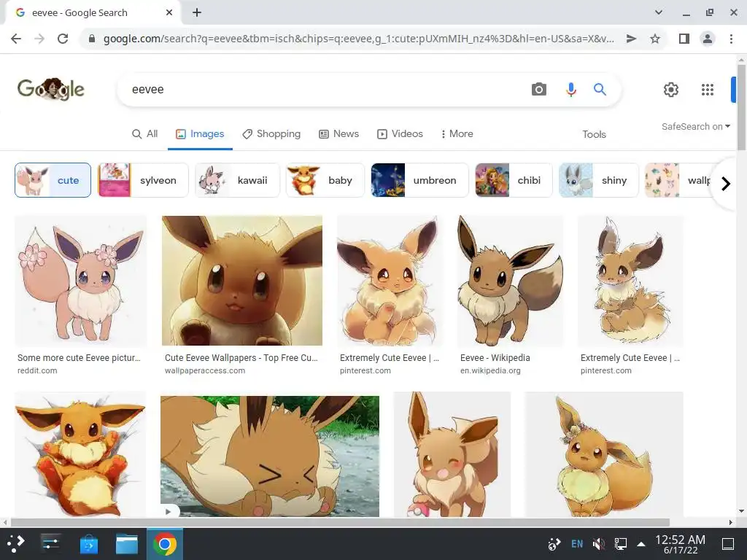Viewport: 747px width, 560px height.
Task: Open System Settings from the taskbar
Action: [50, 544]
